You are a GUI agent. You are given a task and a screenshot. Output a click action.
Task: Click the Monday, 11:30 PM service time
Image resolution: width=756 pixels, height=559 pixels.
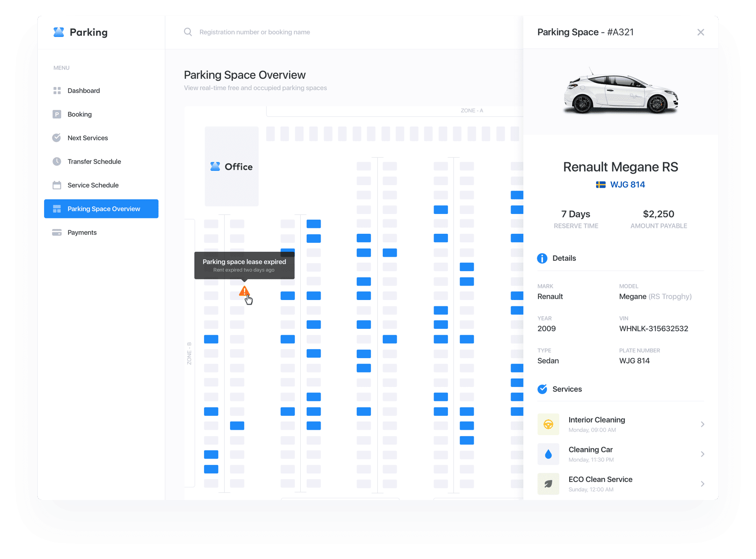tap(591, 459)
